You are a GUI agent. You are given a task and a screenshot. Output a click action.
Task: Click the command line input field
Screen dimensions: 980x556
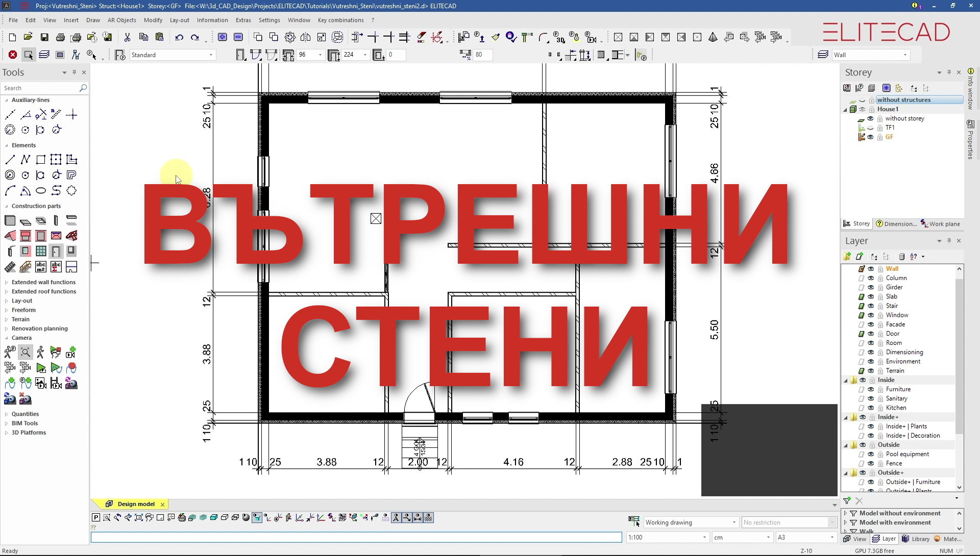click(356, 537)
